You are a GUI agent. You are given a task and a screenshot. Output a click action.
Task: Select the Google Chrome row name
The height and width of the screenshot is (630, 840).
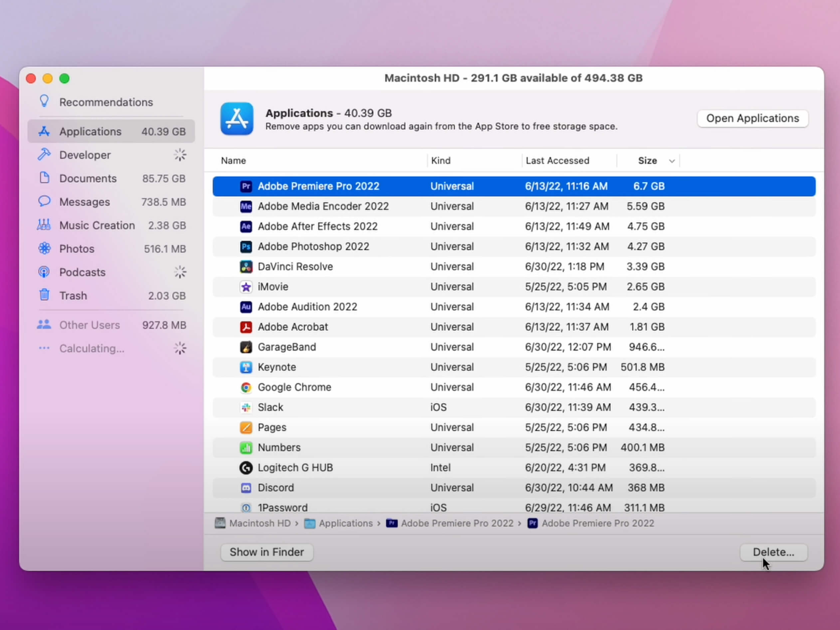(x=294, y=387)
